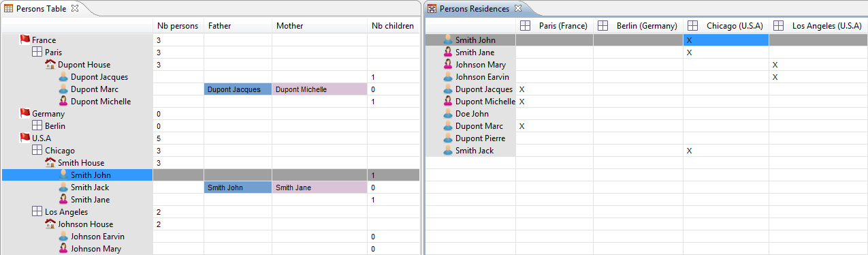Select Smith Jack in Persons Table
Screen dimensions: 868x255
click(90, 187)
